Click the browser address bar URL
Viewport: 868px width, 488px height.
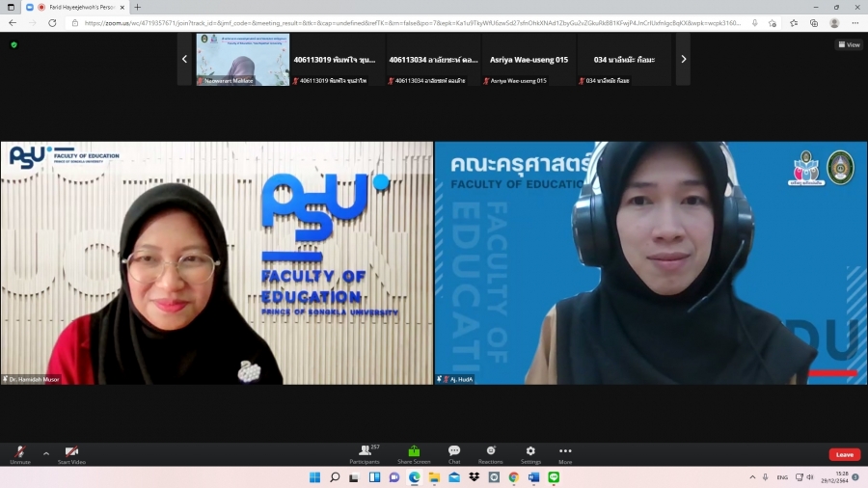405,23
